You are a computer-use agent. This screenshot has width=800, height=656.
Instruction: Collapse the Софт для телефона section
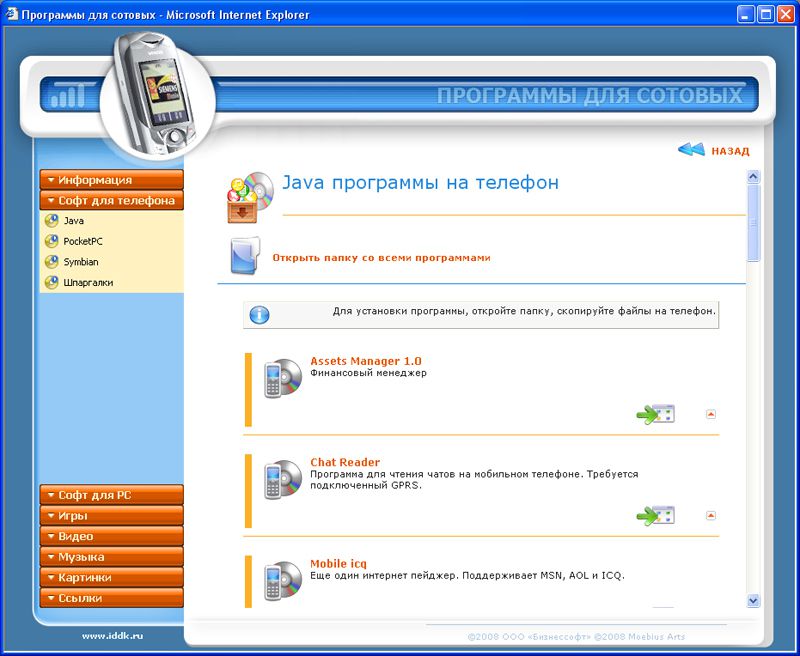[x=111, y=200]
